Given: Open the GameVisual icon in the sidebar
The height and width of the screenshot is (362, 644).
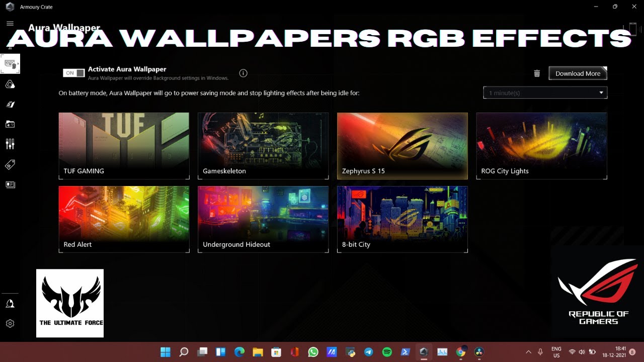Looking at the screenshot, I should 10,105.
